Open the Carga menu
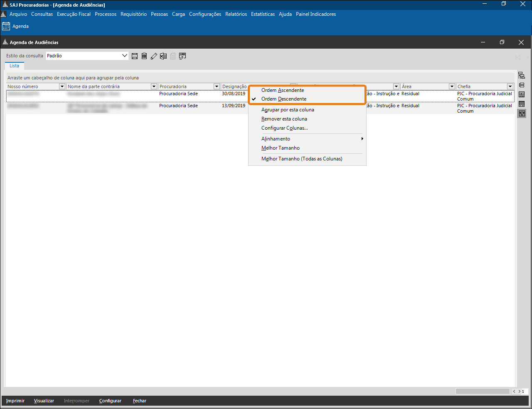The height and width of the screenshot is (409, 532). (x=178, y=14)
